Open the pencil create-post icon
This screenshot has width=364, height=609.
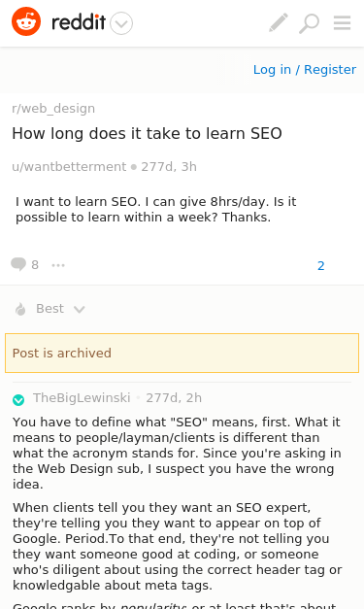click(279, 22)
